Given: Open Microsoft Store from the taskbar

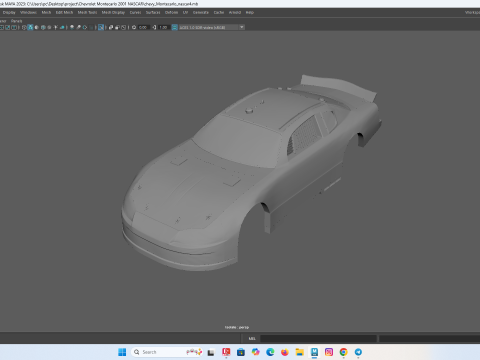Looking at the screenshot, I should click(x=241, y=352).
